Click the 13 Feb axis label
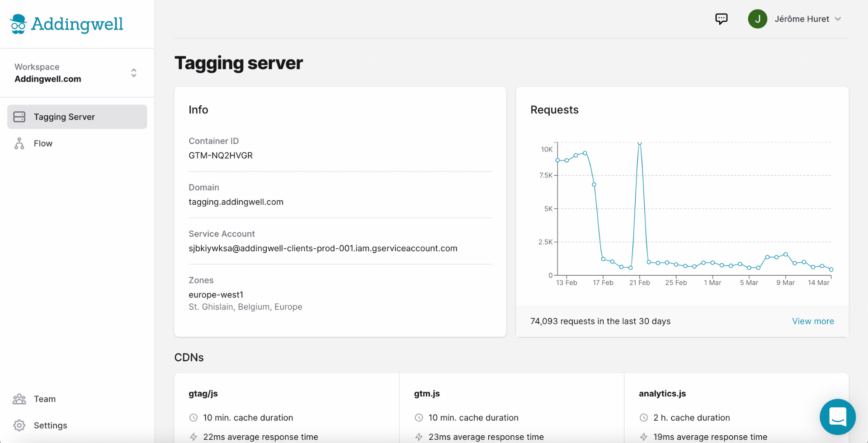Image resolution: width=868 pixels, height=443 pixels. pyautogui.click(x=566, y=283)
